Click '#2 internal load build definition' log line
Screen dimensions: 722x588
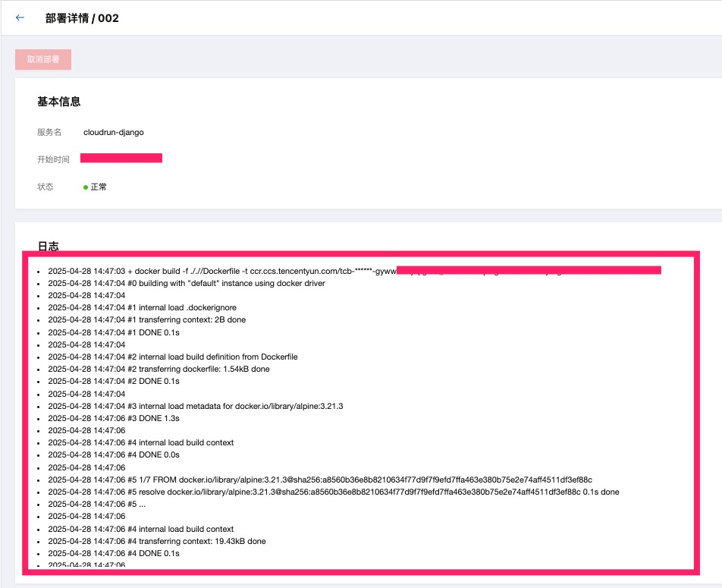172,357
